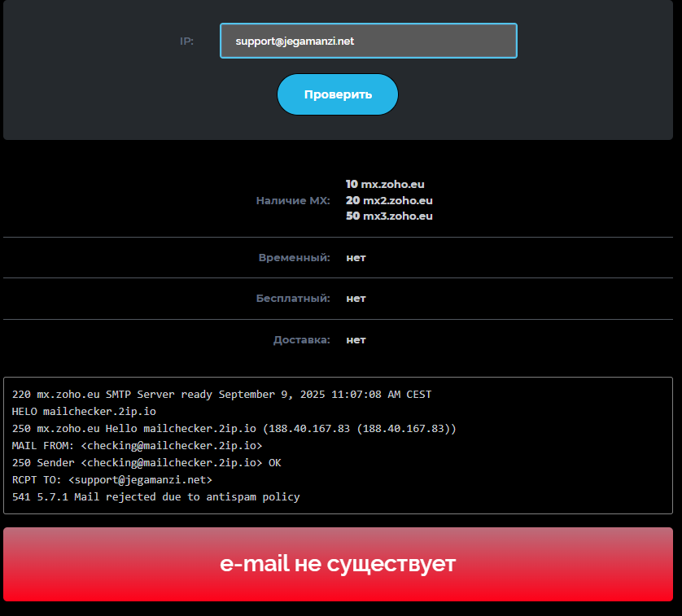Click the нет value next to Доставка
Screen dimensions: 682x616
point(356,339)
